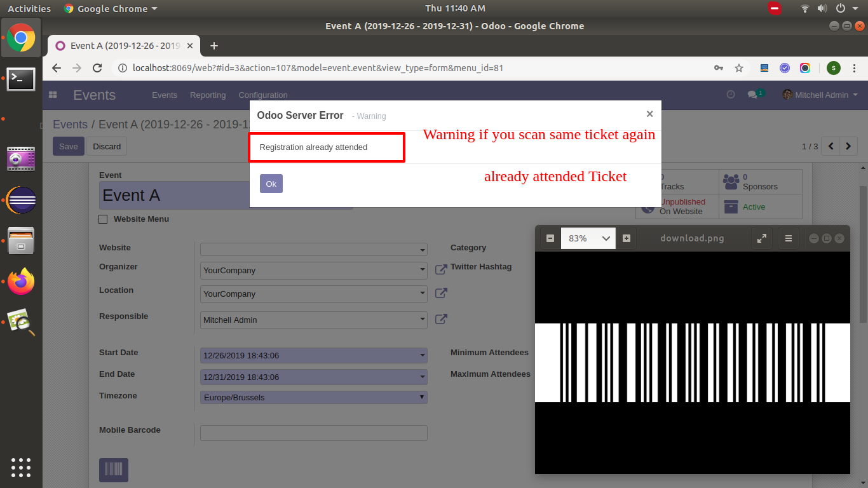Click the Sponsors stat button
This screenshot has height=488, width=868.
coord(760,182)
